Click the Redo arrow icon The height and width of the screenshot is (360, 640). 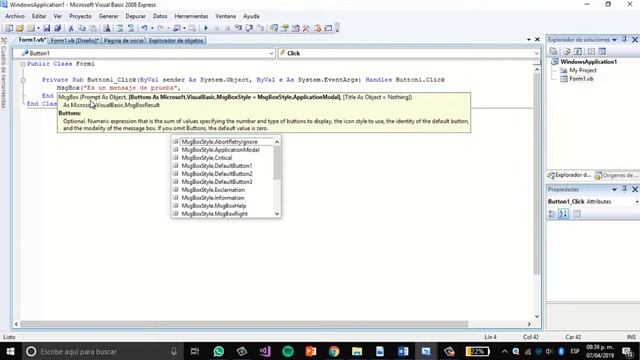(x=160, y=28)
